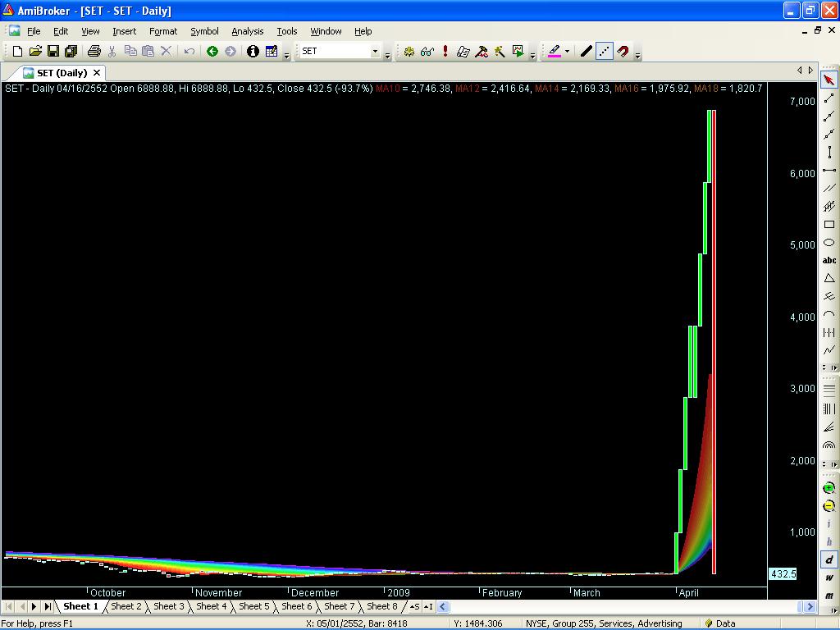Viewport: 840px width, 630px height.
Task: Open the File menu
Action: click(x=34, y=31)
